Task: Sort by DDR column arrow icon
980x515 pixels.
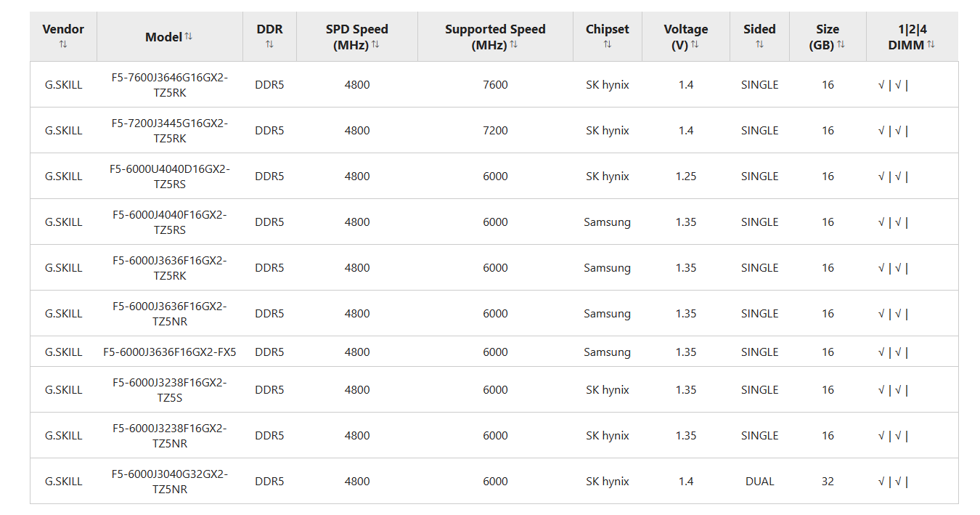Action: 269,44
